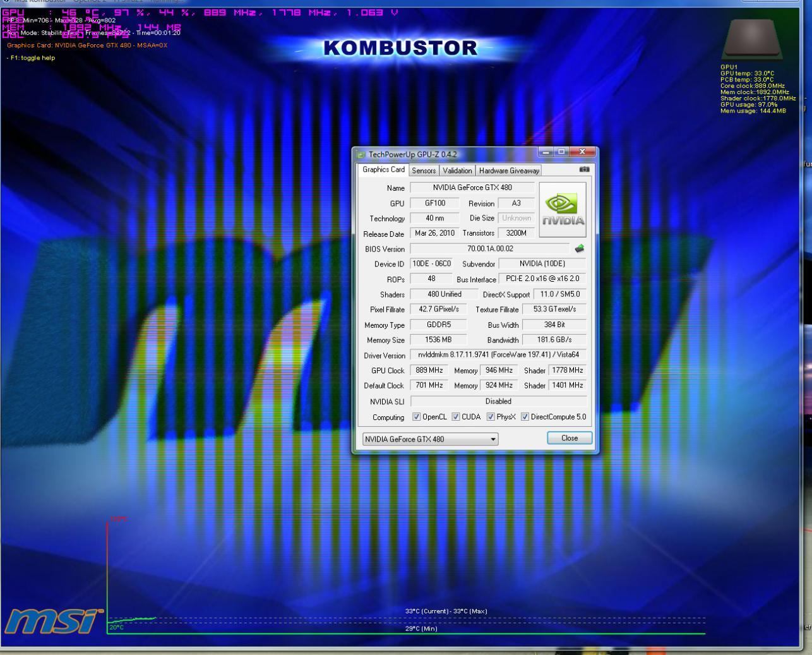The width and height of the screenshot is (812, 655).
Task: Click the Default Clock 701 MHz field
Action: [x=429, y=385]
